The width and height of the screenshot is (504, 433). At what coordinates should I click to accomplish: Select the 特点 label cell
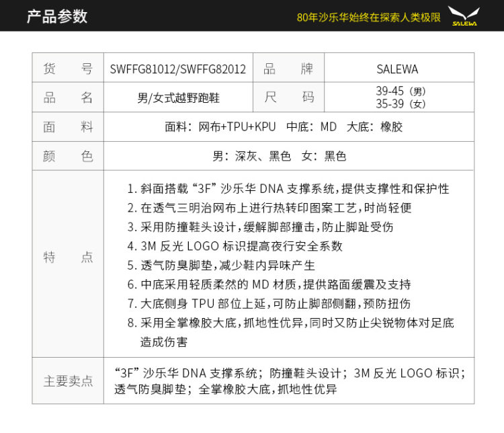coord(68,264)
